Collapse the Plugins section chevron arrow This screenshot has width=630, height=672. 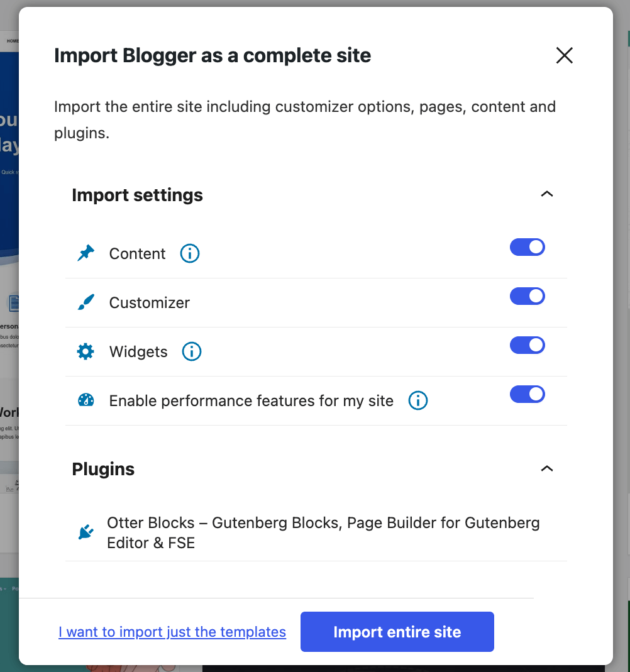tap(547, 468)
